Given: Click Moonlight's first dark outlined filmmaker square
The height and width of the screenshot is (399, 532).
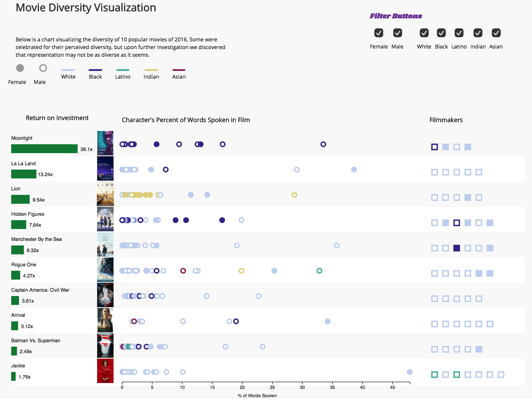Looking at the screenshot, I should point(434,147).
